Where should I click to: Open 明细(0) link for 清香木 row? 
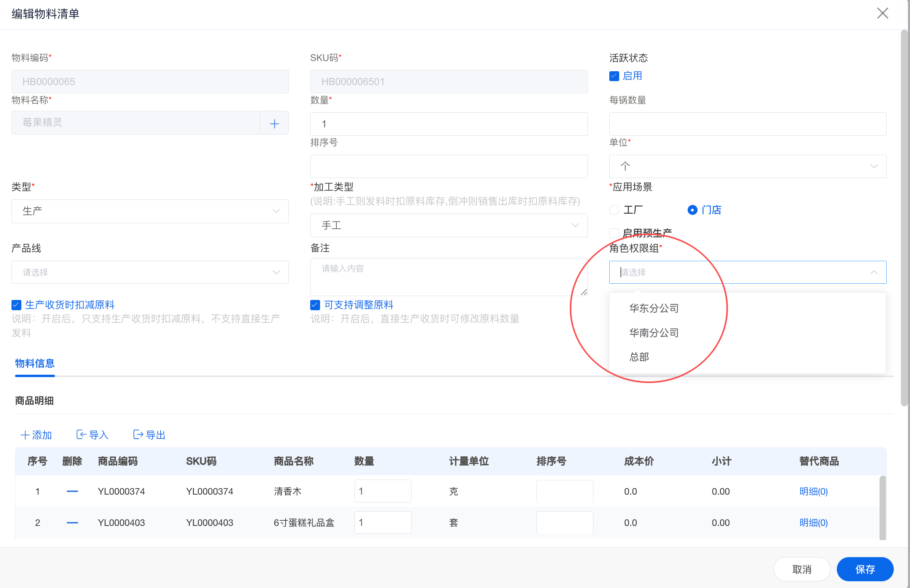pos(813,491)
